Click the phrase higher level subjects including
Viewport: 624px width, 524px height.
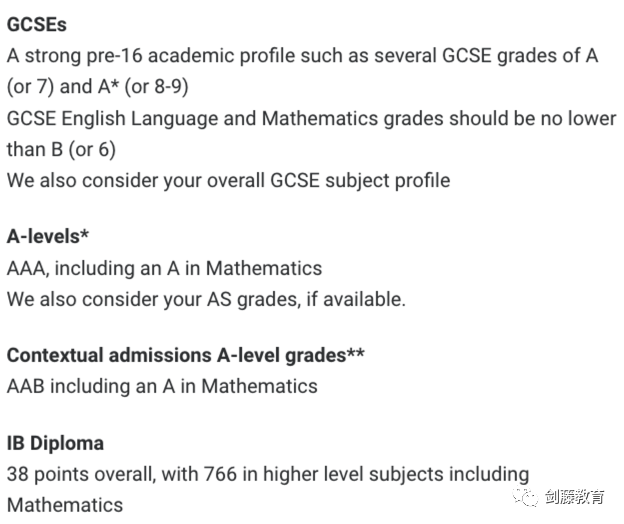tap(396, 474)
